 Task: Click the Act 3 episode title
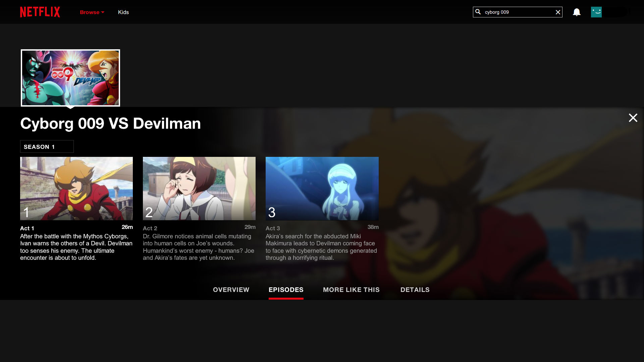(x=272, y=228)
